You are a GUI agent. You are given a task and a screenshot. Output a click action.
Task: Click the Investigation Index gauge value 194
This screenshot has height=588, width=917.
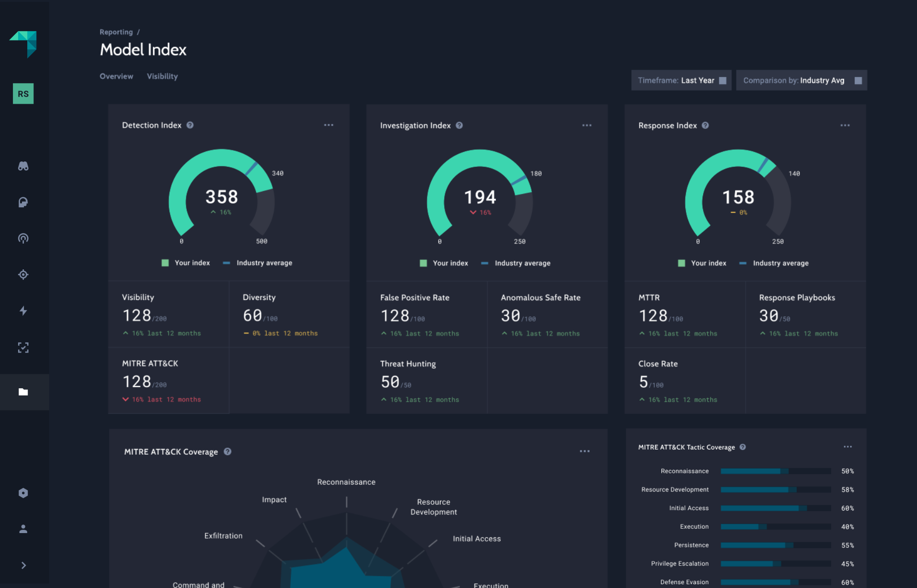pyautogui.click(x=480, y=197)
